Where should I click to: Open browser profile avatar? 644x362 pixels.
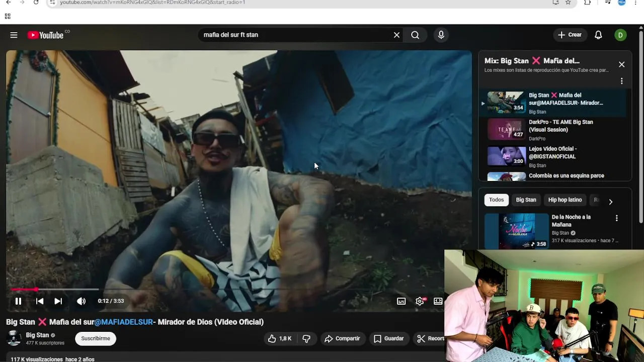click(x=622, y=3)
